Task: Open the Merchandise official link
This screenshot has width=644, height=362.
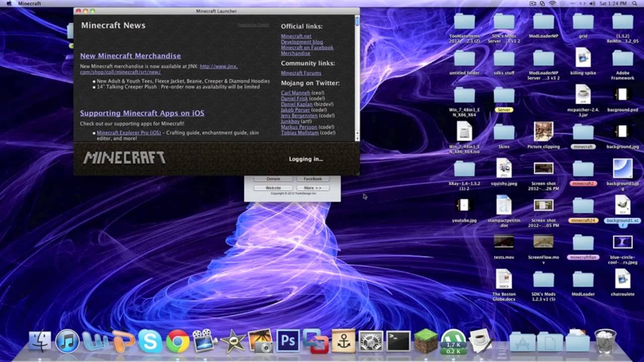Action: (x=295, y=53)
